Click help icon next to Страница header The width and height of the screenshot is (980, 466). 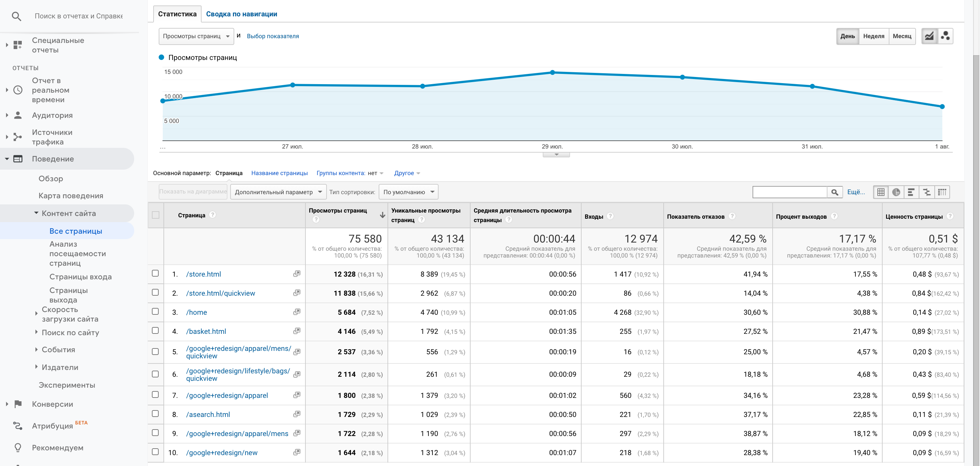pyautogui.click(x=213, y=215)
